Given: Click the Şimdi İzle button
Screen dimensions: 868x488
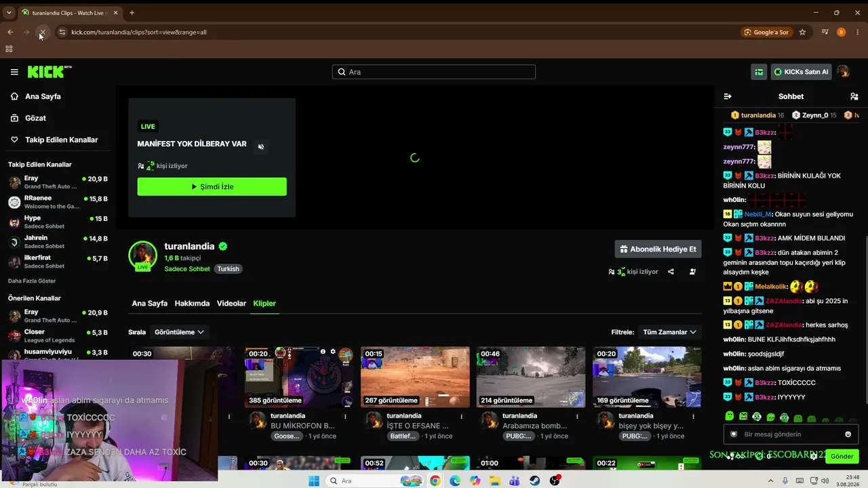Looking at the screenshot, I should tap(212, 187).
